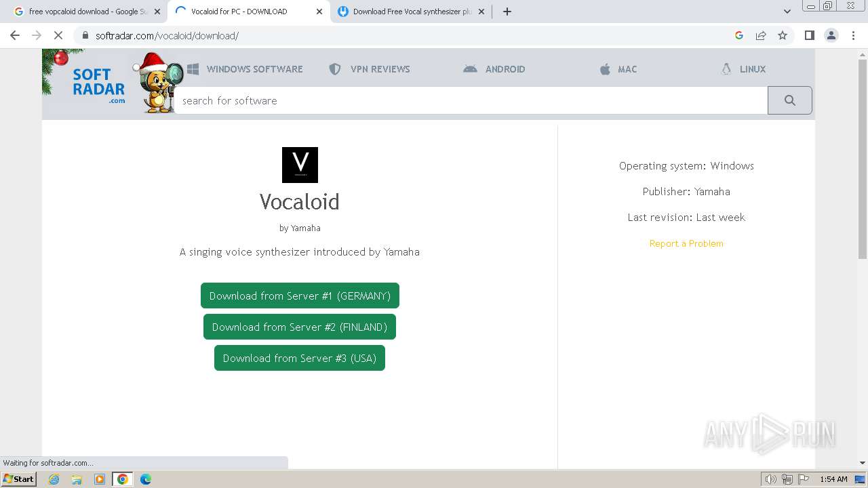Click the share page icon
Screen dimensions: 868x488
[x=761, y=35]
